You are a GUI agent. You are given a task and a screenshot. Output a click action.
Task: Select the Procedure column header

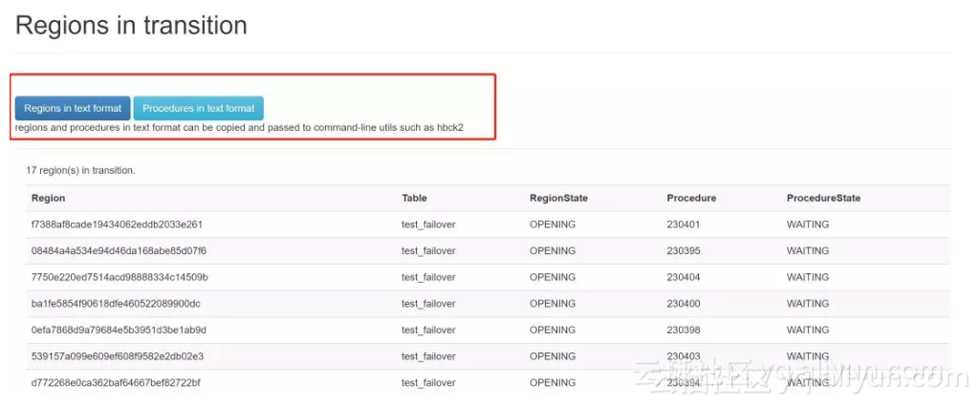pos(691,198)
